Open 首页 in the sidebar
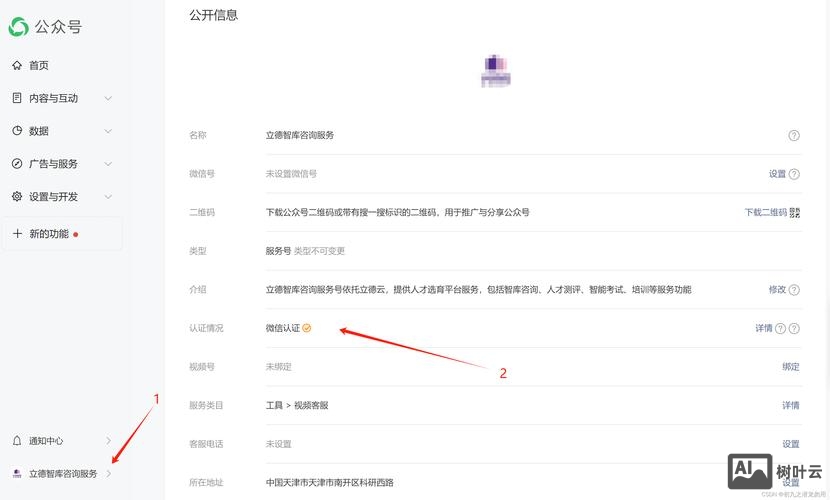 [x=39, y=65]
